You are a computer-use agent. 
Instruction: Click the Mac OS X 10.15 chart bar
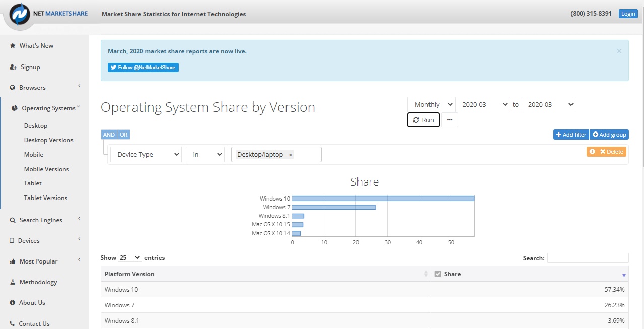[x=298, y=225]
